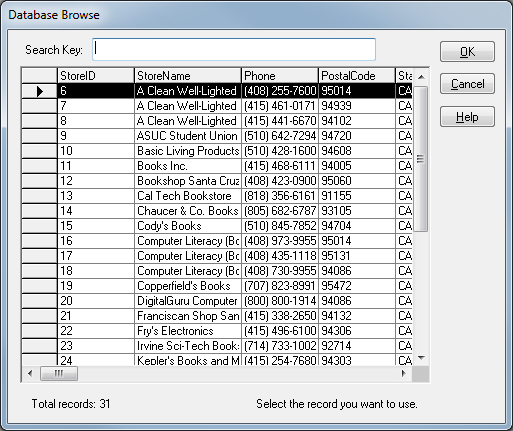Select StoreID cell 7
The width and height of the screenshot is (513, 431).
96,106
